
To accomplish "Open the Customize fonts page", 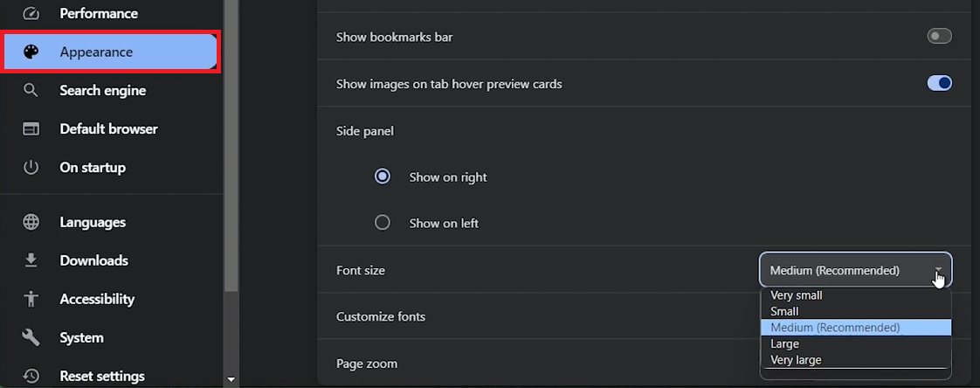I will coord(381,316).
